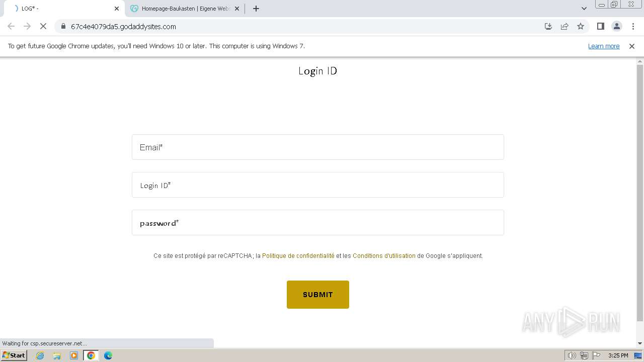644x362 pixels.
Task: Install or download page icon in address bar
Action: tap(548, 26)
